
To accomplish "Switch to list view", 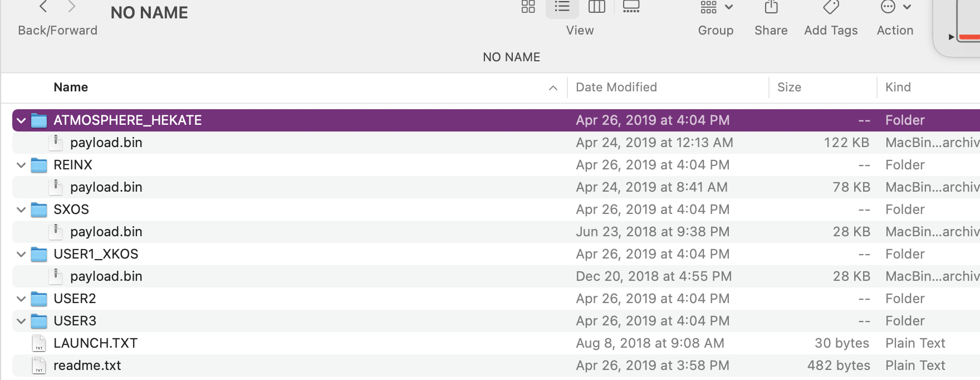I will [562, 7].
